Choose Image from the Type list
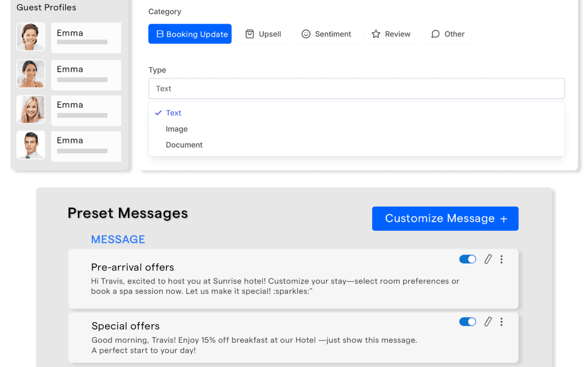This screenshot has width=588, height=367. pos(177,129)
